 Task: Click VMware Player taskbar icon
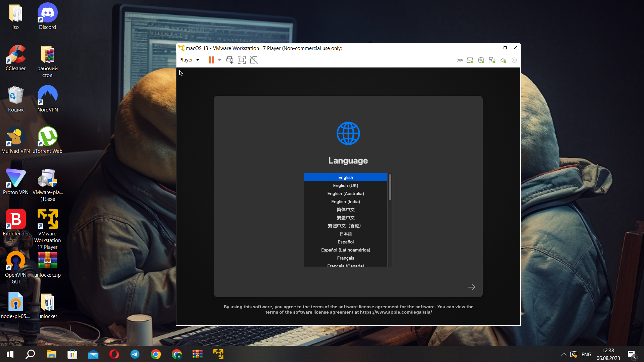[x=218, y=354]
